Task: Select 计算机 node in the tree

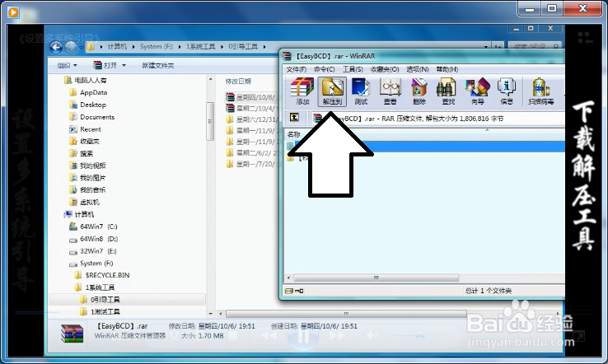Action: tap(84, 214)
